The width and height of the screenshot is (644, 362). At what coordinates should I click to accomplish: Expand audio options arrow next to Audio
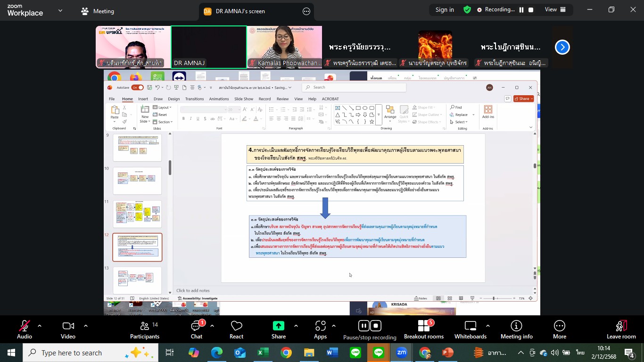click(x=40, y=326)
